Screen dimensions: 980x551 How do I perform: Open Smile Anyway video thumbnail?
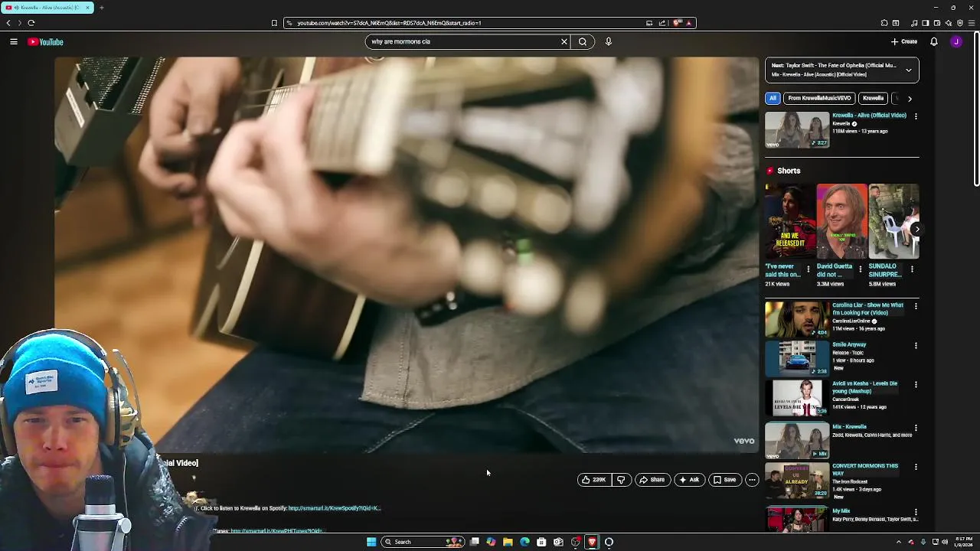coord(797,358)
